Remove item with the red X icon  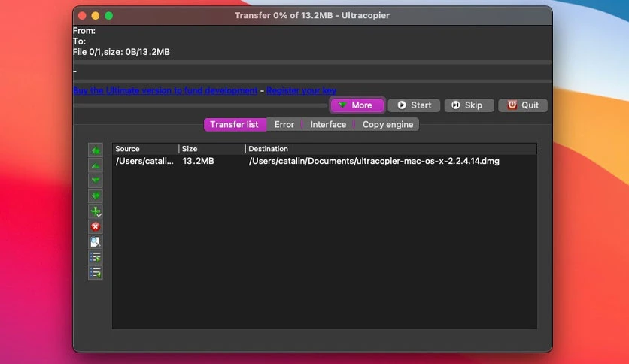coord(96,226)
